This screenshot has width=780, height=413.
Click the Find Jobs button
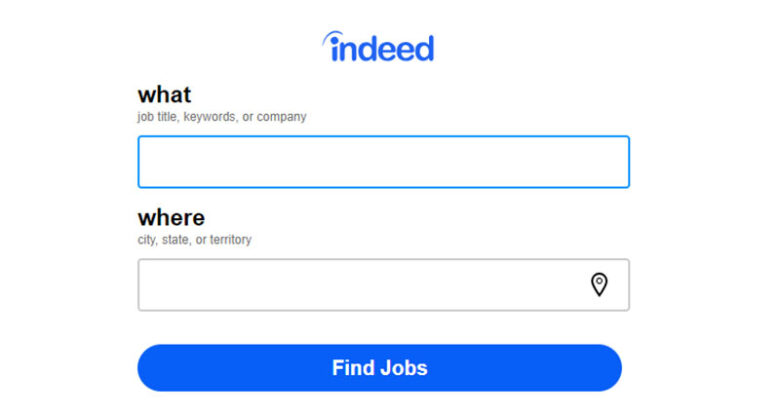[x=379, y=367]
